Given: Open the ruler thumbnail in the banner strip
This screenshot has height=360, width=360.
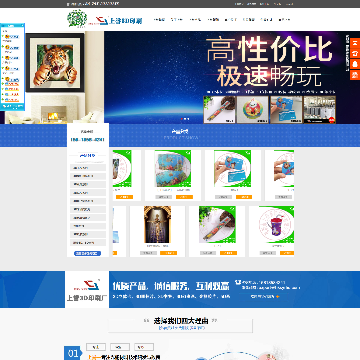Looking at the screenshot, I should click(x=219, y=110).
